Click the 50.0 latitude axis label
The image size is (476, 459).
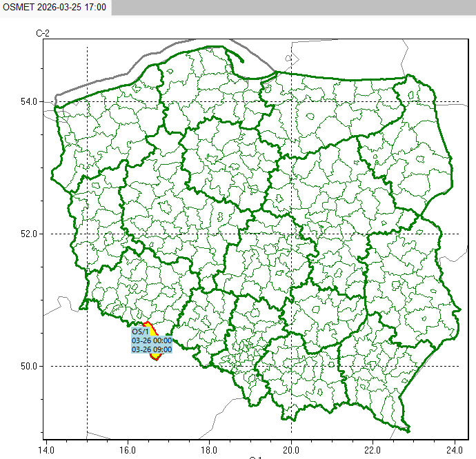28,366
